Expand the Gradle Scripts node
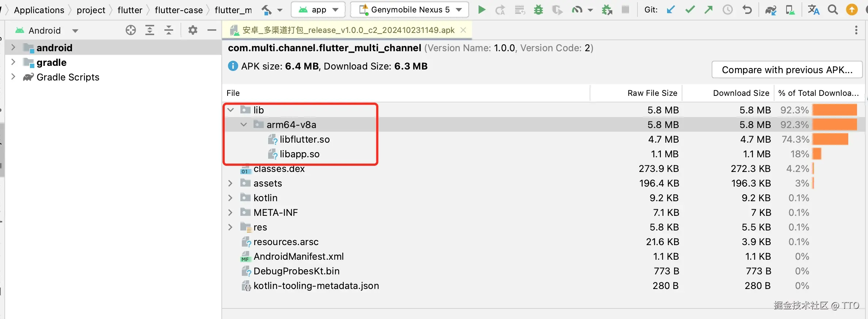This screenshot has height=319, width=868. point(13,77)
